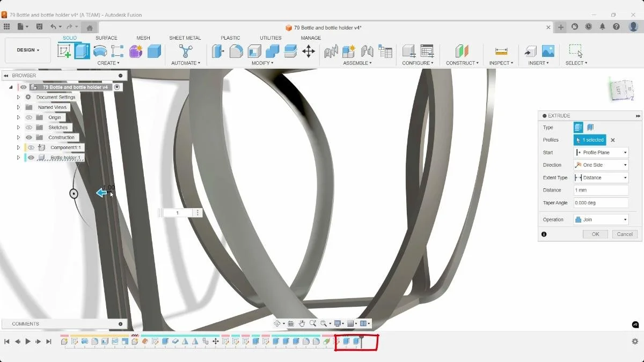
Task: Open the Automate tool icon
Action: tap(186, 51)
